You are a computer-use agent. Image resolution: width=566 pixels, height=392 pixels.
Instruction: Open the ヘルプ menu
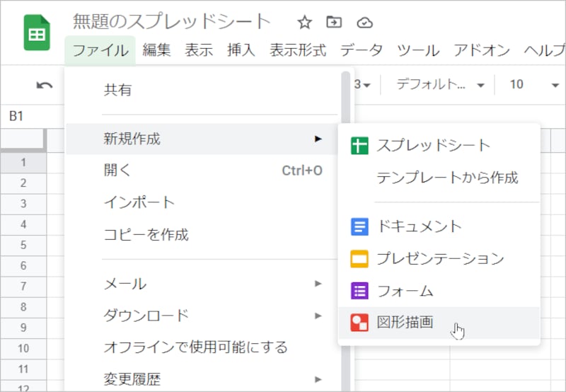pos(544,50)
